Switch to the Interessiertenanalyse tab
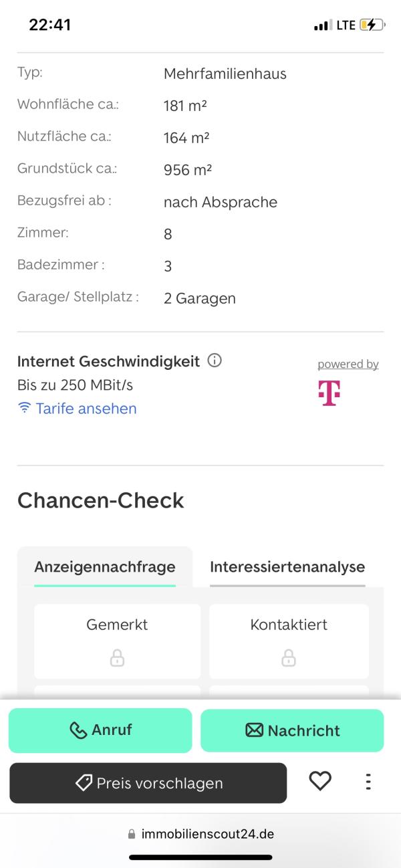 pyautogui.click(x=287, y=567)
